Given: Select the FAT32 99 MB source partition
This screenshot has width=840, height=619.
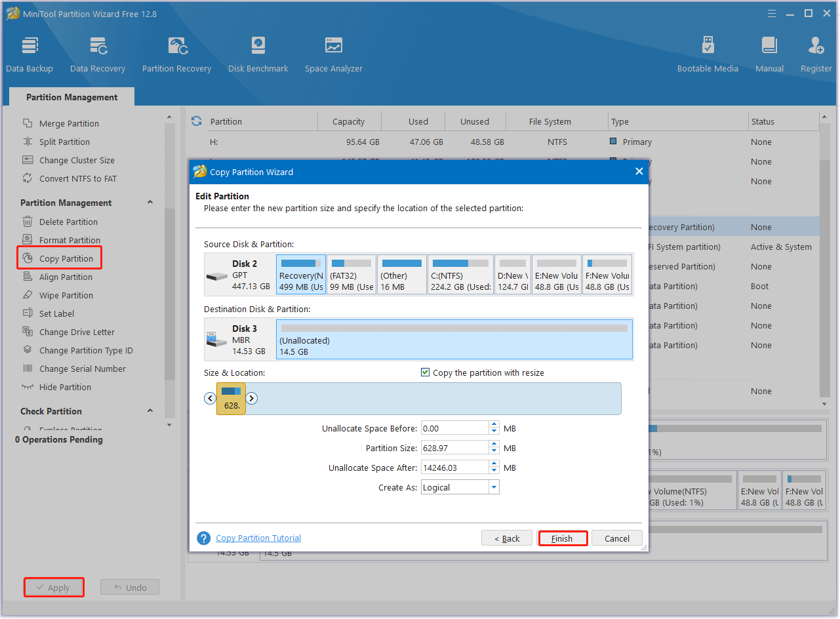Looking at the screenshot, I should pos(351,274).
